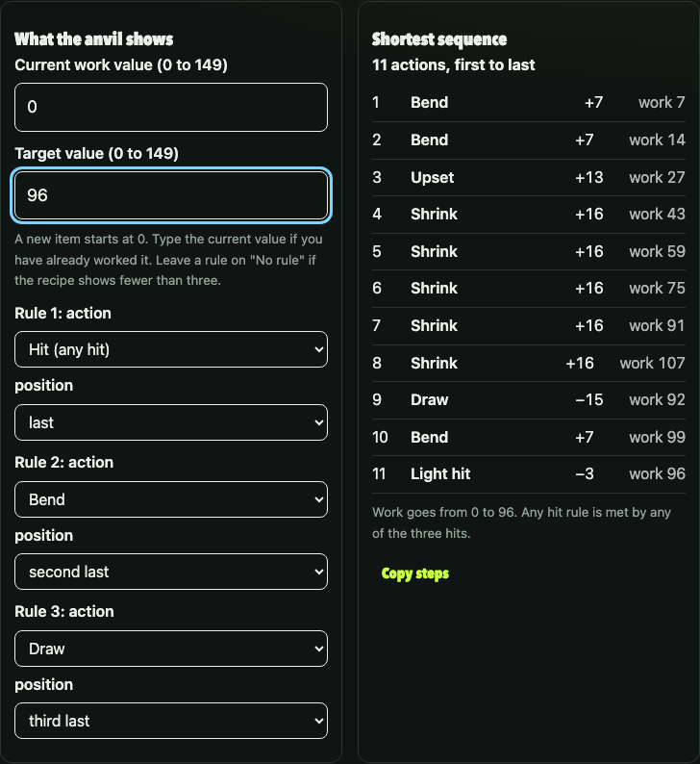Focus the Target value field showing 96
The image size is (700, 764).
tap(171, 195)
